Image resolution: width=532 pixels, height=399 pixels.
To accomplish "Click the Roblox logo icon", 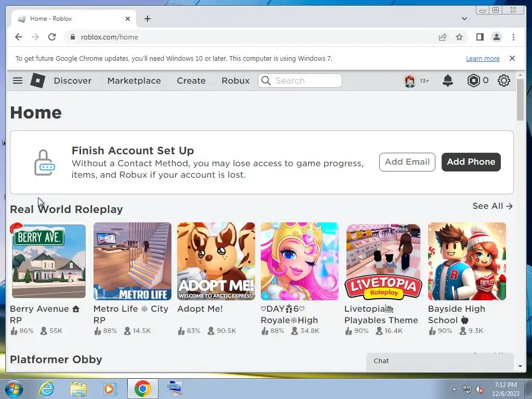I will pos(37,81).
